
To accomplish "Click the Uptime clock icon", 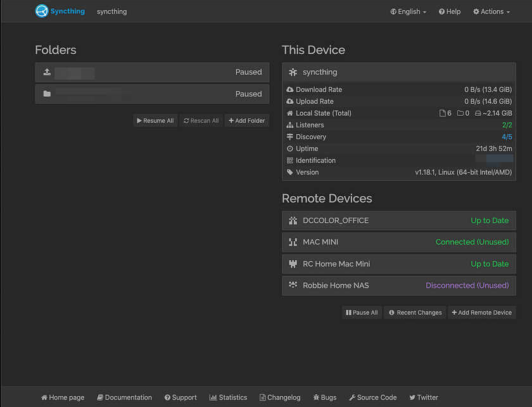I will [290, 149].
